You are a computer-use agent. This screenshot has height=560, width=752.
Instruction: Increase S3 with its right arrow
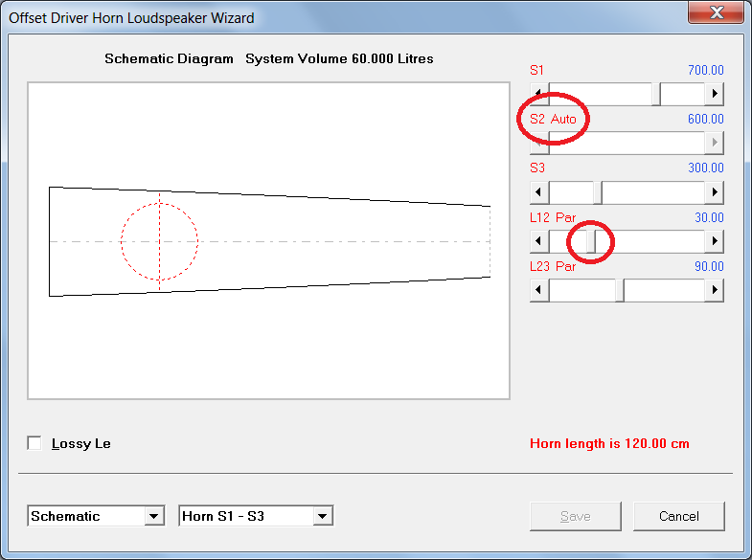coord(714,192)
